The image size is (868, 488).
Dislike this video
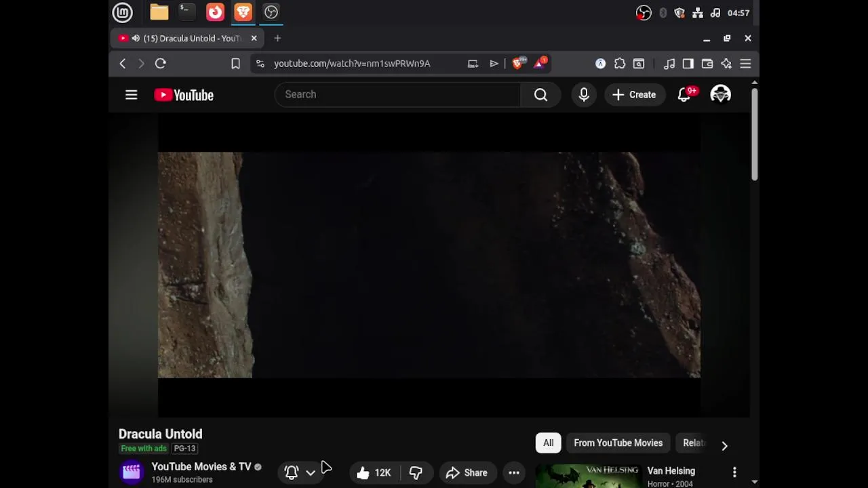pos(416,472)
